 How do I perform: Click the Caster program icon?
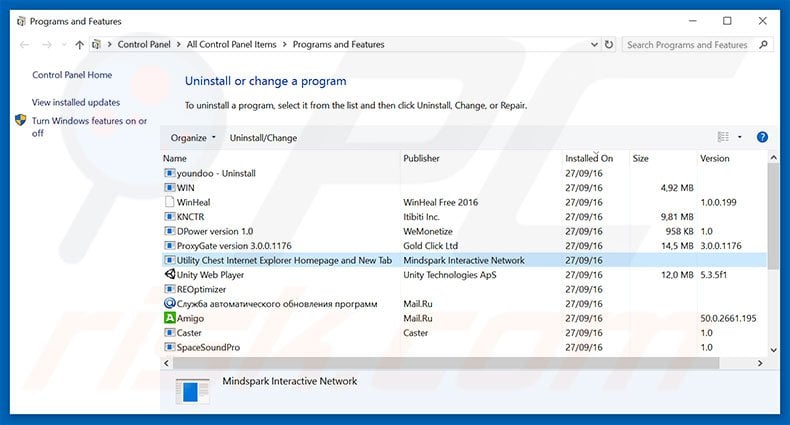pos(170,333)
